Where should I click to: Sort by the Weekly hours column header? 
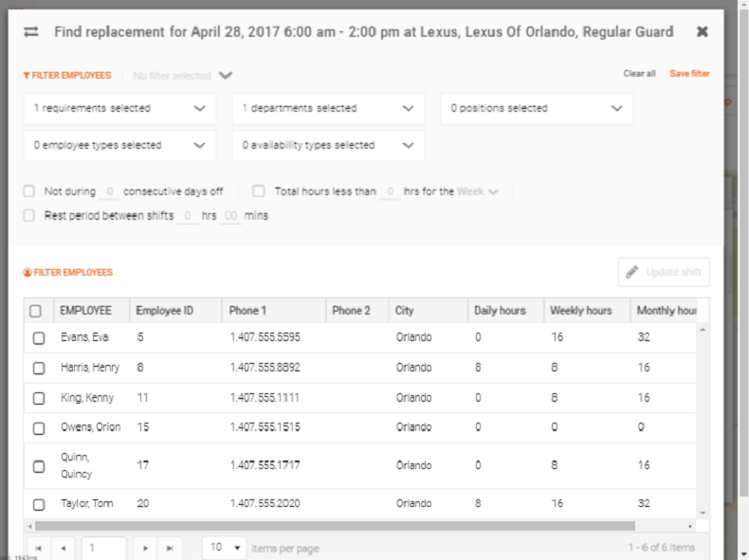[580, 311]
